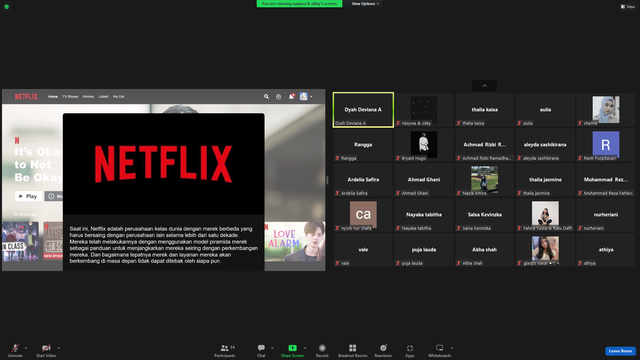Viewport: 640px width, 360px height.
Task: Select Dyah Deviana A video tile
Action: [x=363, y=110]
